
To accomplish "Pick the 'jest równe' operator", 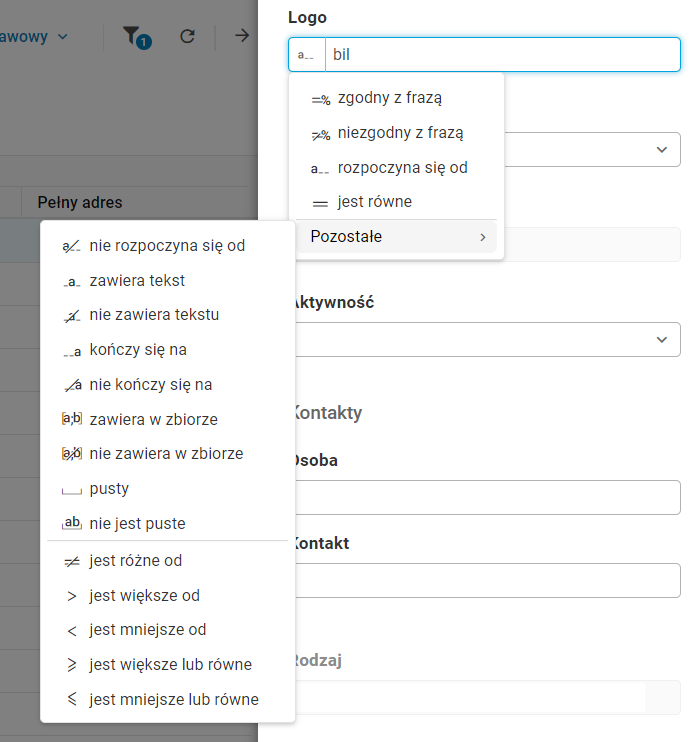I will click(x=374, y=202).
